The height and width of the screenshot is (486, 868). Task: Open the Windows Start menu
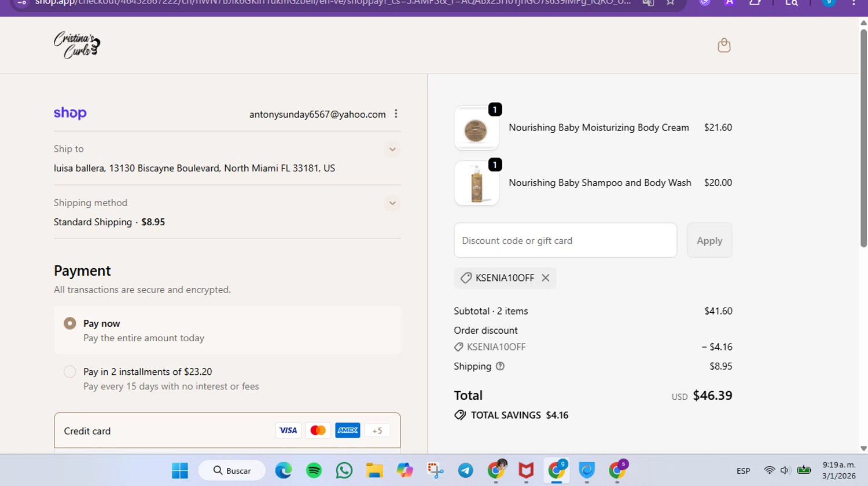point(180,470)
